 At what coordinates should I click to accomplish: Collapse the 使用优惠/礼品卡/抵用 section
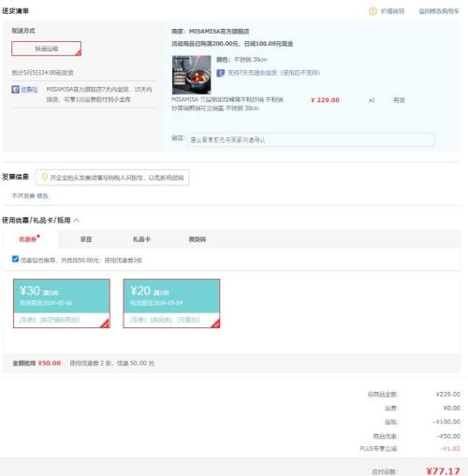tap(77, 221)
